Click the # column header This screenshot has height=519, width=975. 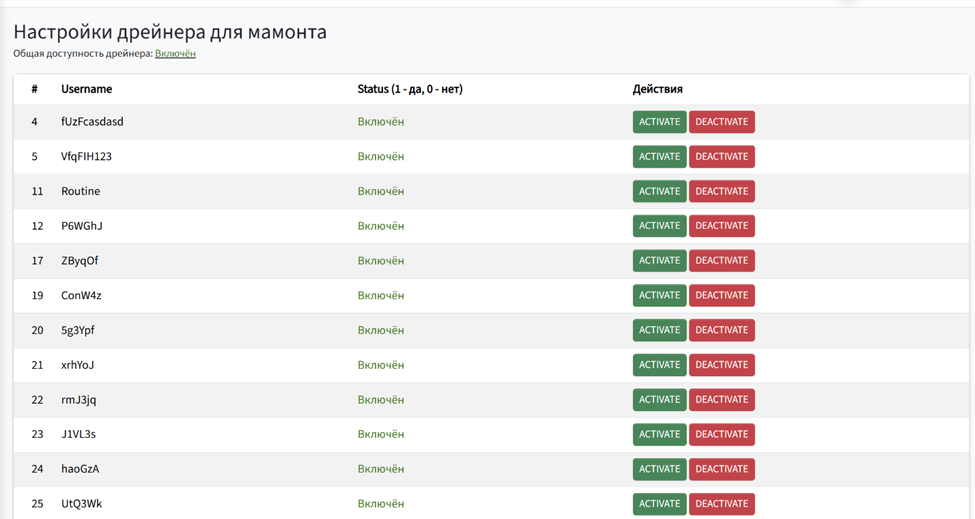click(x=34, y=89)
